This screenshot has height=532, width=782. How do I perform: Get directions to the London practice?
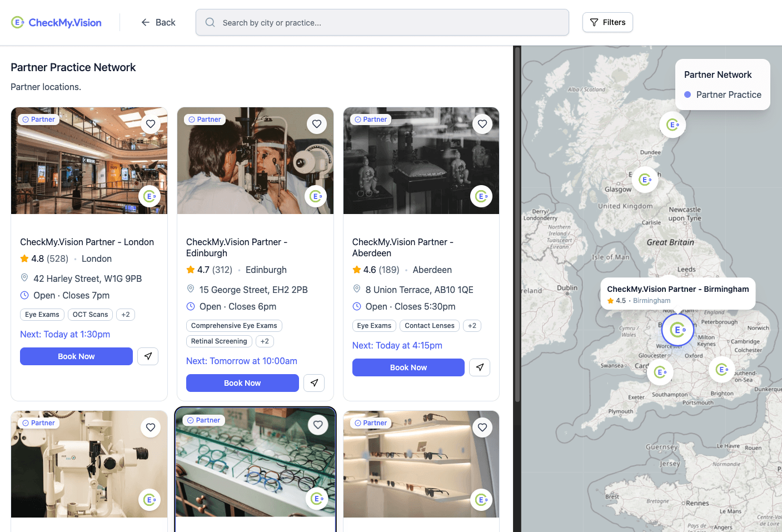pos(148,356)
